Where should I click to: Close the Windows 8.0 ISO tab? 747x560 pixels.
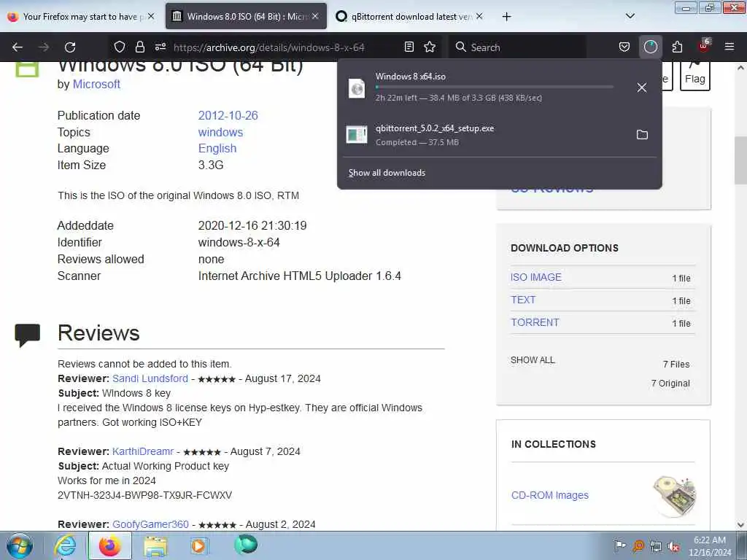315,16
